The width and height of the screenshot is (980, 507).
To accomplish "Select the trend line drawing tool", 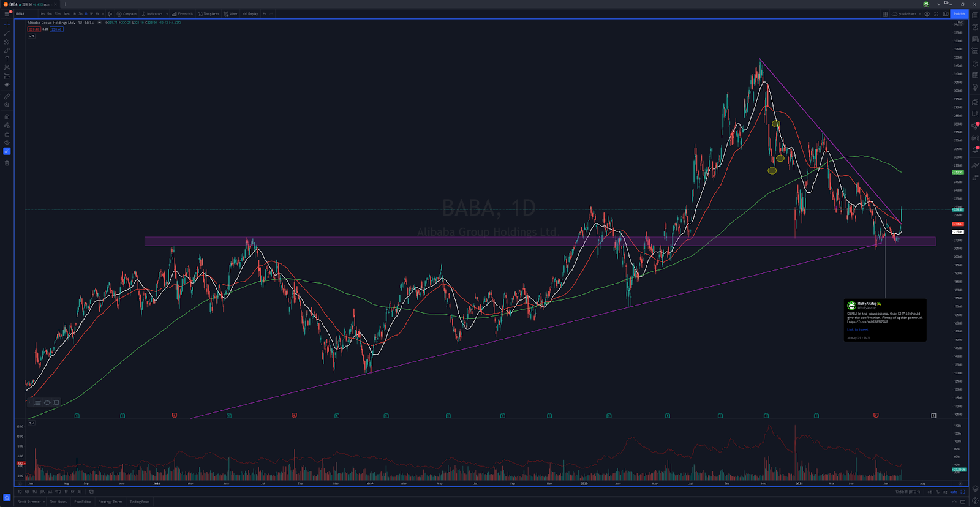I will click(7, 33).
